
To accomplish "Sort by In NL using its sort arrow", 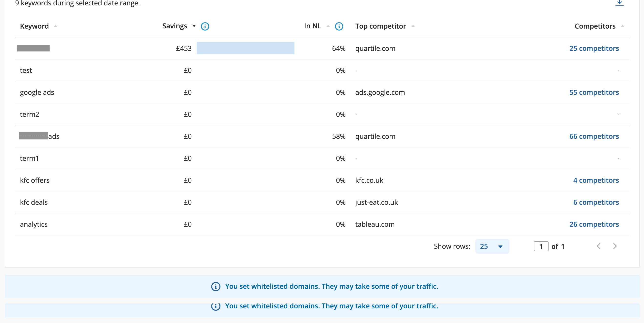I will point(328,26).
